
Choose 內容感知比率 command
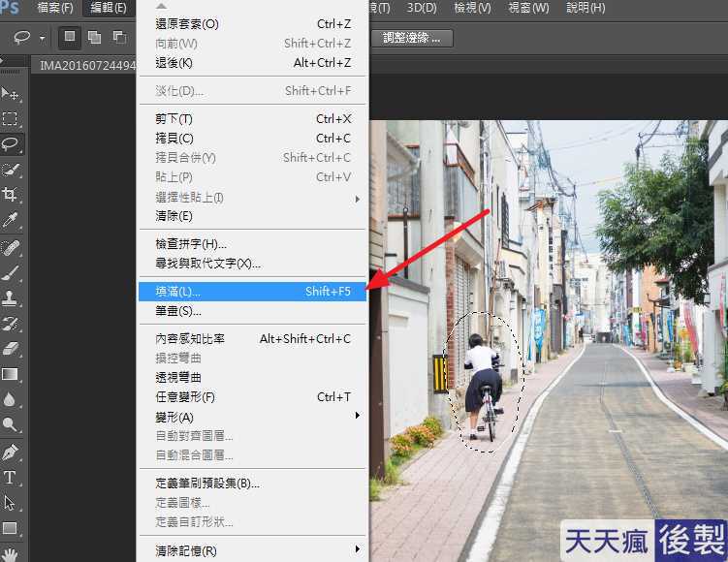pos(253,339)
